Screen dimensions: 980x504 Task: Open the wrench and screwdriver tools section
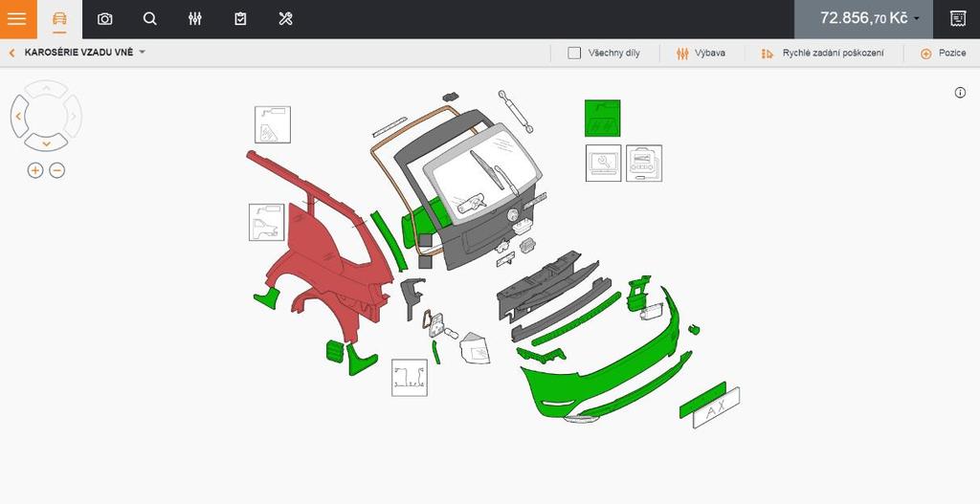(x=285, y=19)
